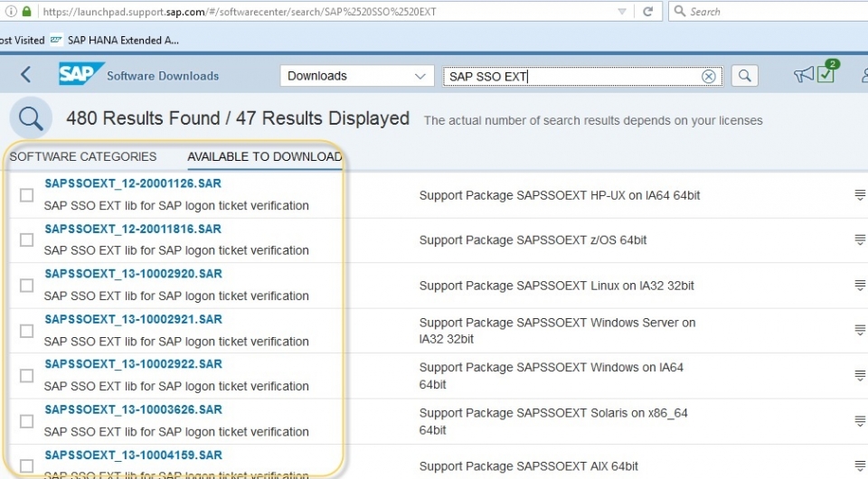Open menu icon for Solaris x86_64 row
The height and width of the screenshot is (479, 868).
pyautogui.click(x=860, y=421)
